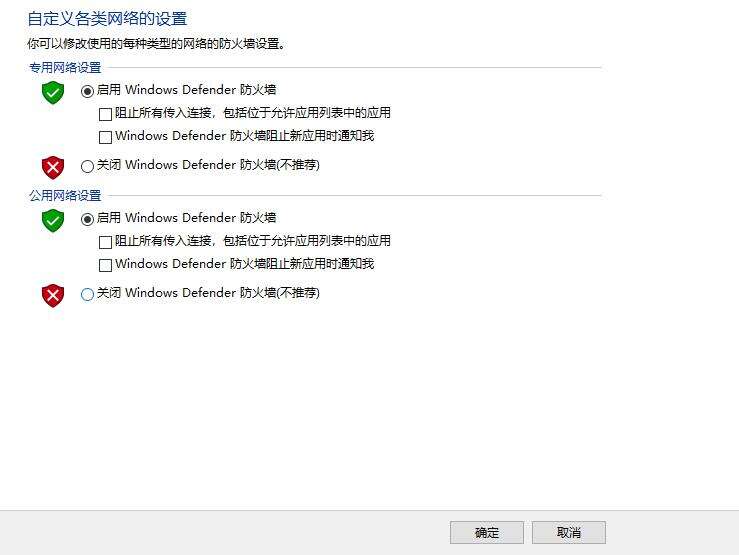Click the red shield under 公用网络设置

point(53,295)
